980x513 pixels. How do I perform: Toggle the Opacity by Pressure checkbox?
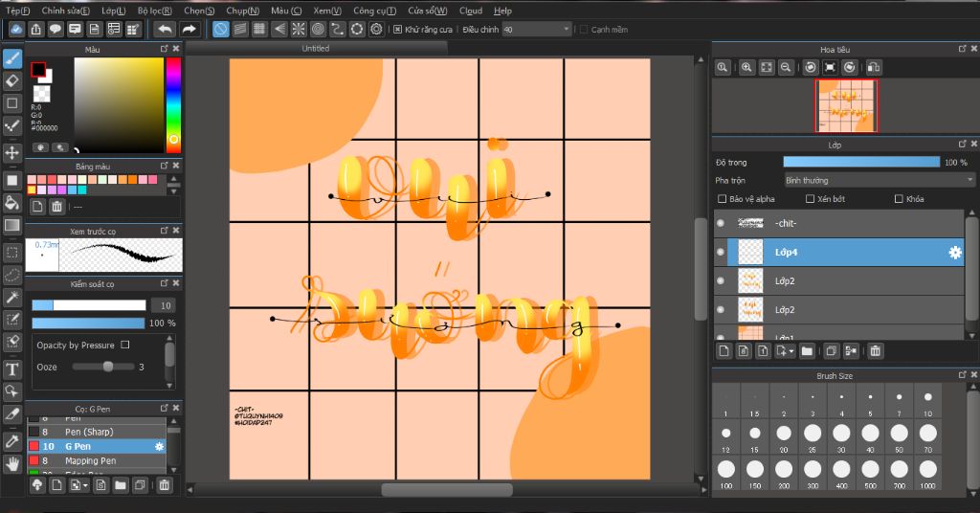pyautogui.click(x=125, y=345)
